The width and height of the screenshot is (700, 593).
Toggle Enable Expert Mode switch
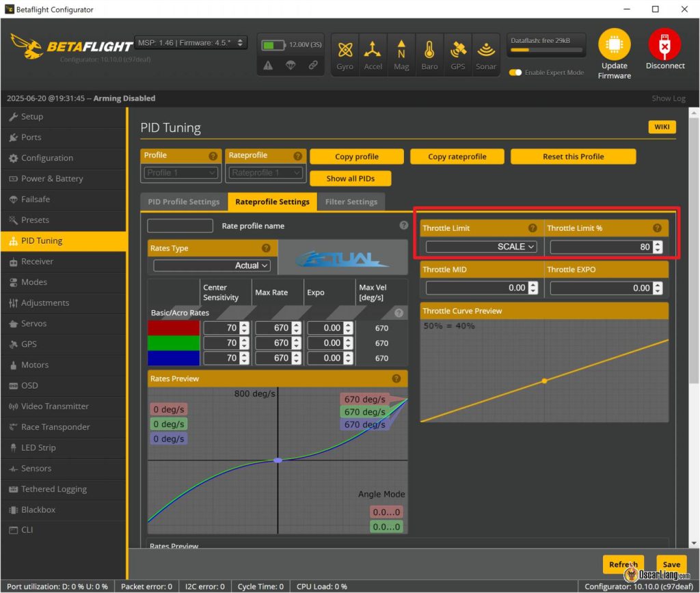515,72
